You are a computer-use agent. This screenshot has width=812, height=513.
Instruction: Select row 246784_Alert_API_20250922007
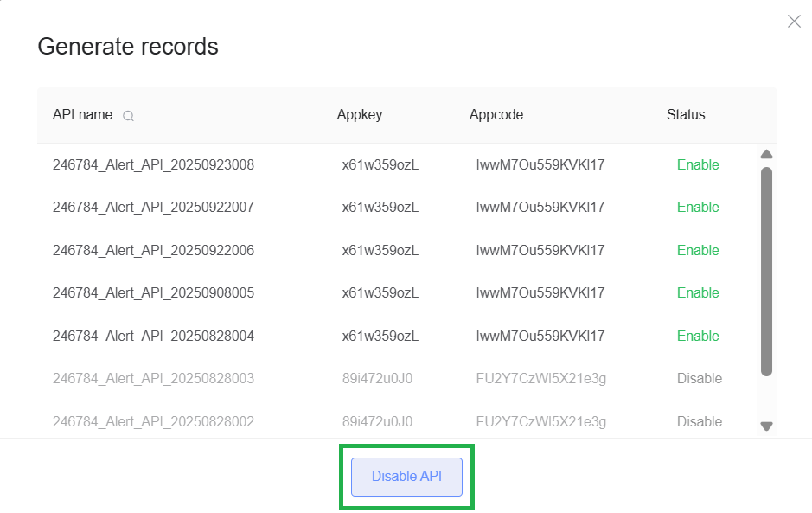(153, 207)
